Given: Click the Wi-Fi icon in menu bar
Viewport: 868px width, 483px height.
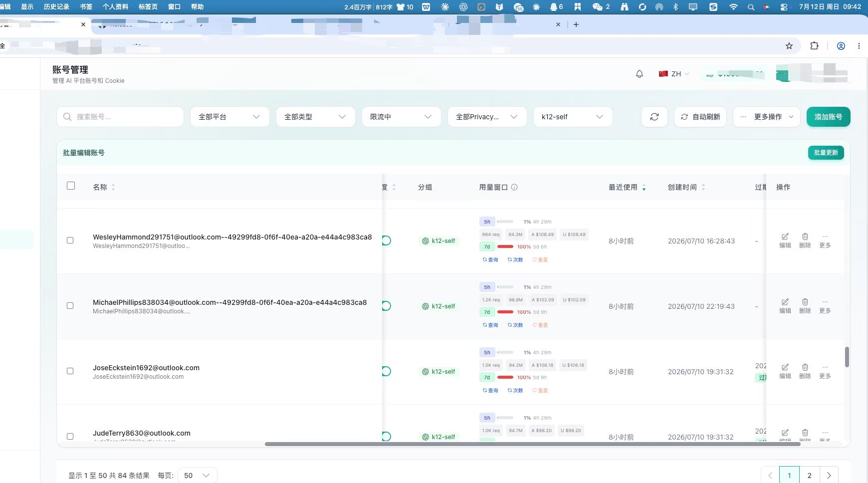Looking at the screenshot, I should coord(733,7).
